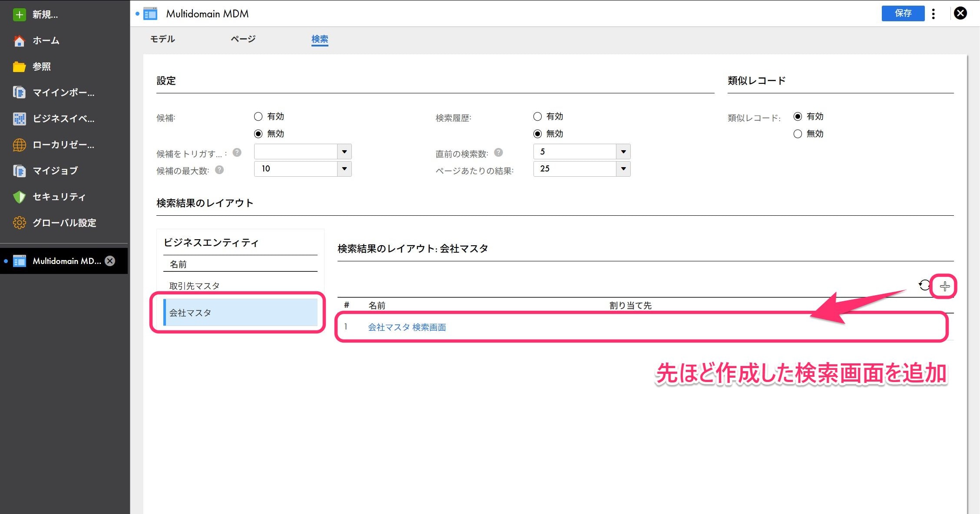This screenshot has width=980, height=514.
Task: Click the 割り当て先 column header
Action: click(630, 306)
